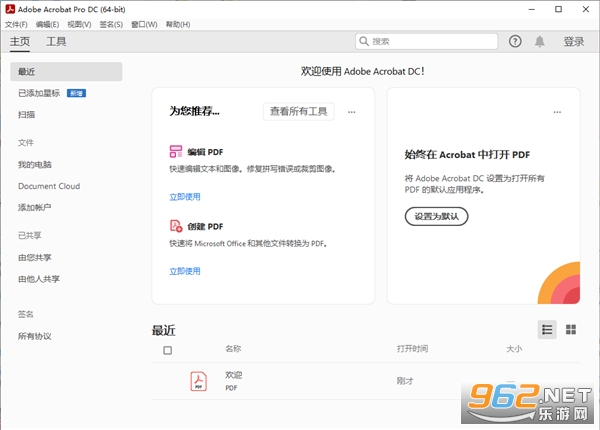Minimize the Acrobat window
The image size is (600, 430).
click(532, 9)
